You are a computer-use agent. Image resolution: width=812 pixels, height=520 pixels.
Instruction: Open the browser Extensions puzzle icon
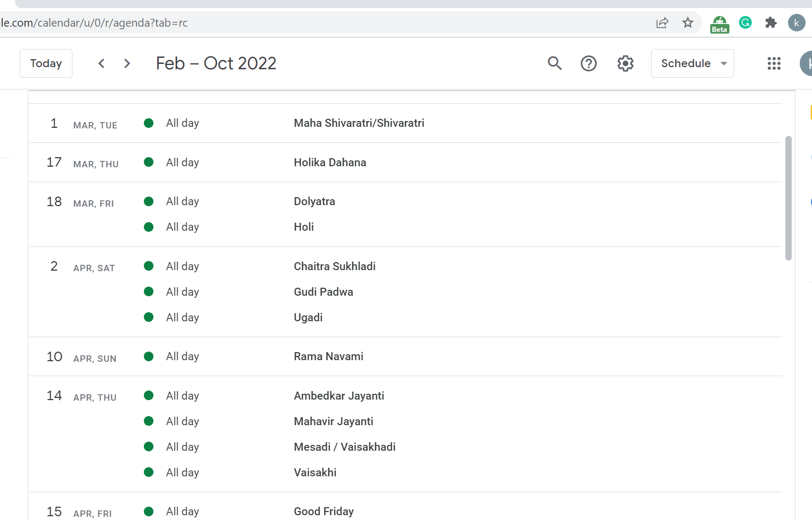[770, 23]
